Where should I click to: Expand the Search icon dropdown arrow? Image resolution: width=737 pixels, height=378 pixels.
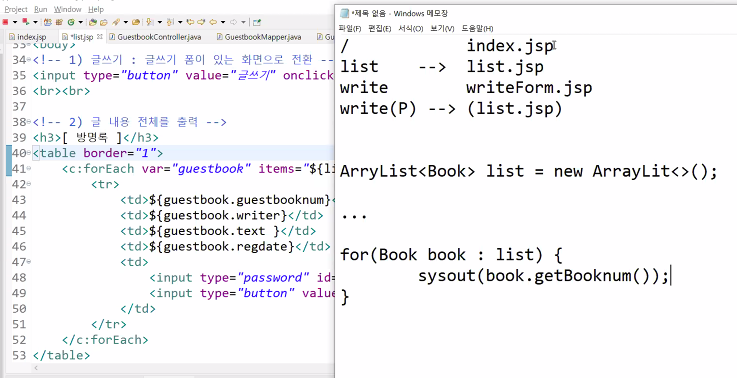[126, 22]
